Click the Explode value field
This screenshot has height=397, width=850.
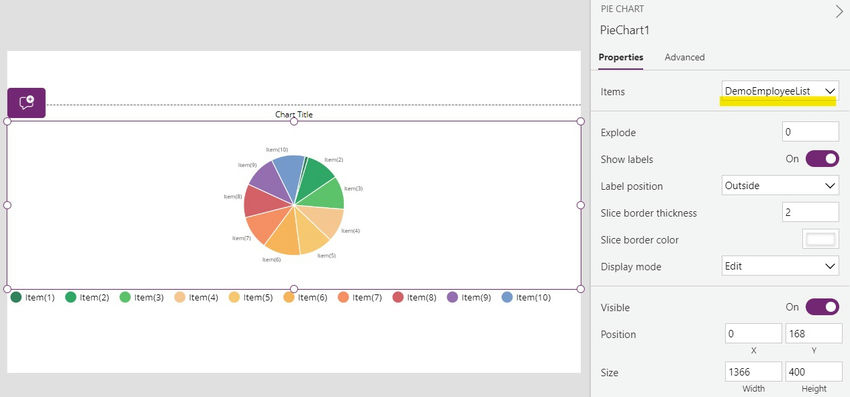pos(810,132)
